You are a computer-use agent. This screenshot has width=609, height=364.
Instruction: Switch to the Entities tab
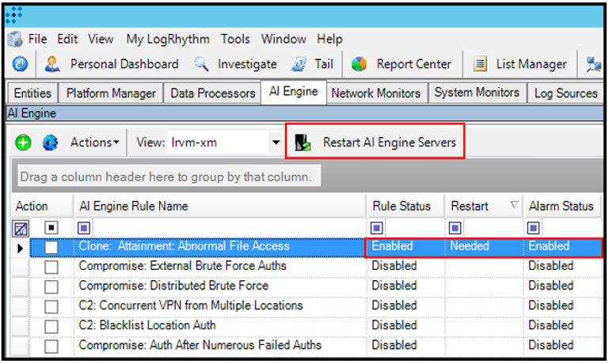click(x=32, y=93)
